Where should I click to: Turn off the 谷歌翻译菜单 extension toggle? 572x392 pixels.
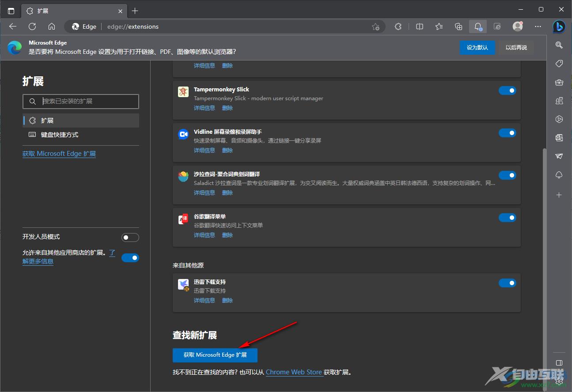[508, 218]
